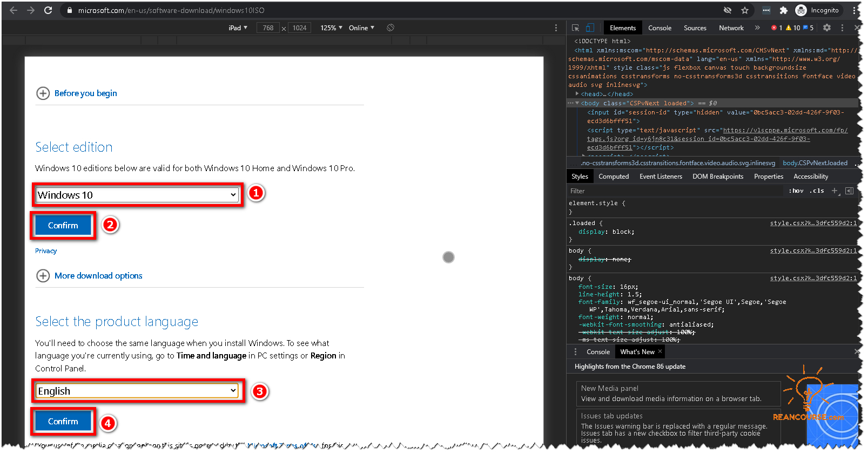Screen dimensions: 868x454
Task: Close the What's New drawer tab
Action: click(660, 351)
